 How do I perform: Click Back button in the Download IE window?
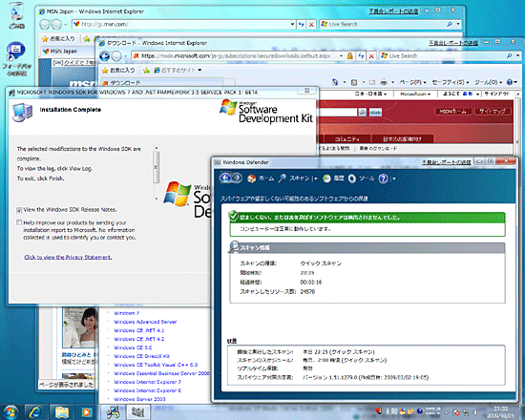104,56
